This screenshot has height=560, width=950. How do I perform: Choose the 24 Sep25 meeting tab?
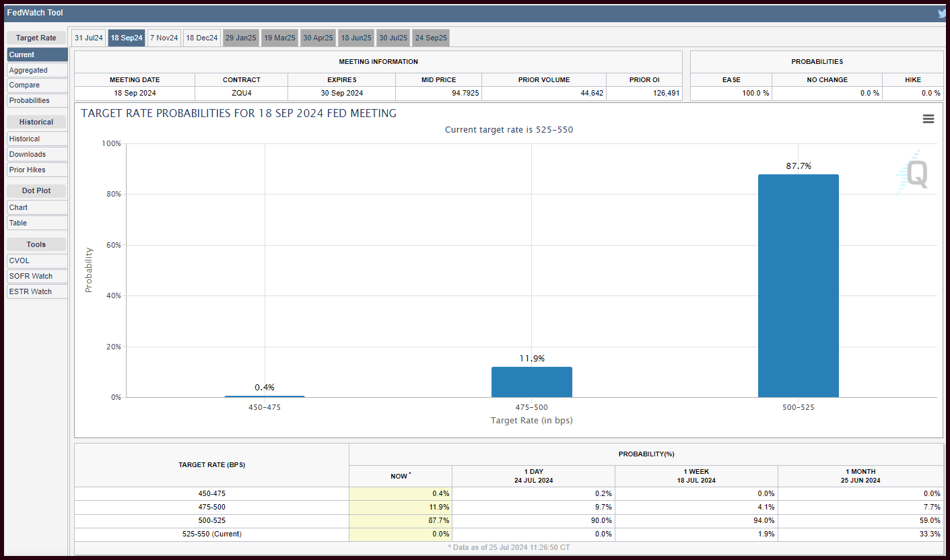point(431,38)
